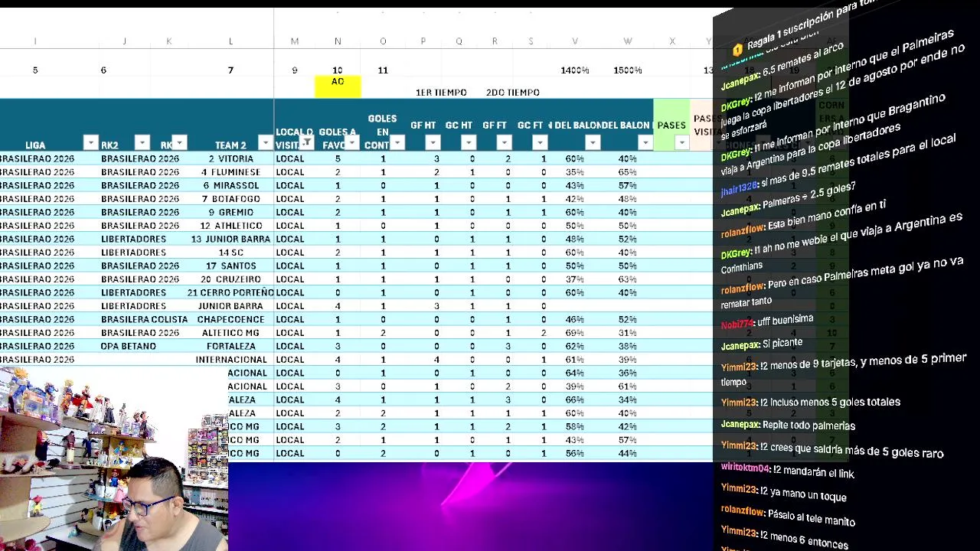
Task: Select the FORTALEZA team cell
Action: point(230,346)
